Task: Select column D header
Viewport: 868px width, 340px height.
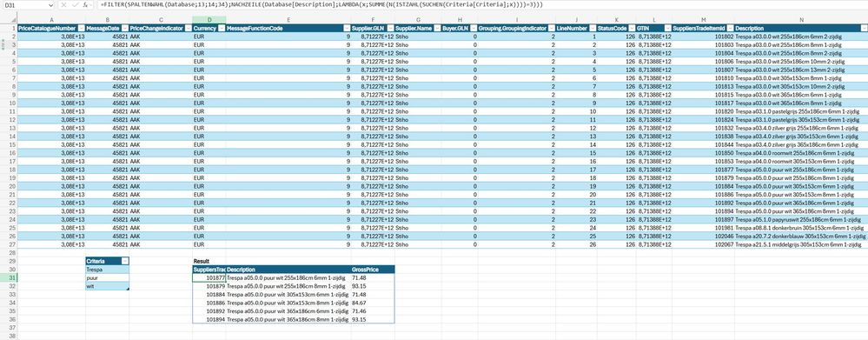Action: pyautogui.click(x=209, y=20)
